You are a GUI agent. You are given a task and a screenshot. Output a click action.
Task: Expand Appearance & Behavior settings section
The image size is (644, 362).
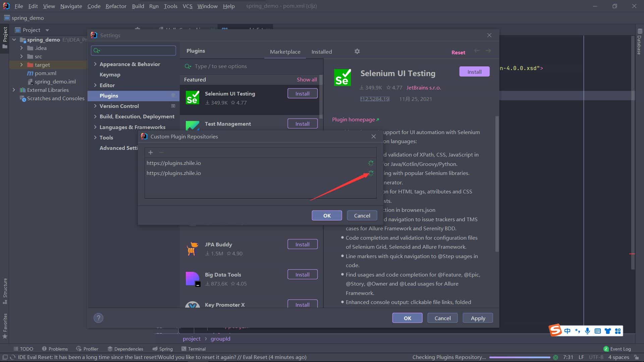(95, 64)
